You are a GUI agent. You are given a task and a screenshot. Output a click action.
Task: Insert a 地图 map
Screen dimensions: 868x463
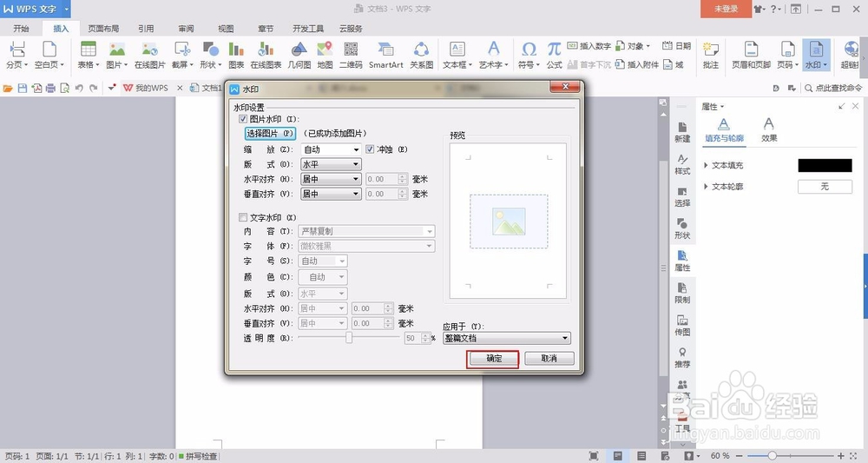(325, 54)
